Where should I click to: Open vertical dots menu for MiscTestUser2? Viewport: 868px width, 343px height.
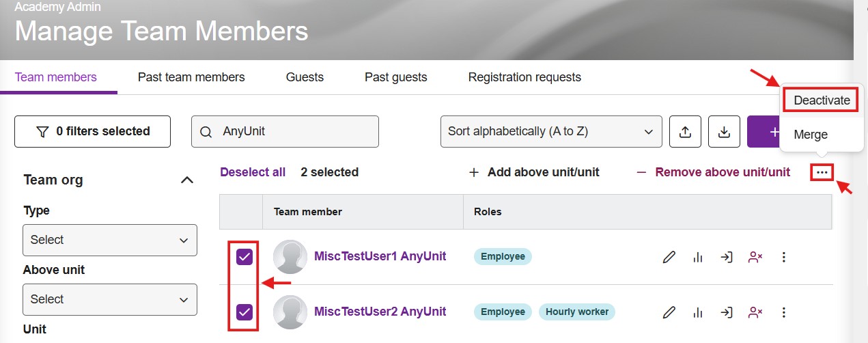click(784, 312)
